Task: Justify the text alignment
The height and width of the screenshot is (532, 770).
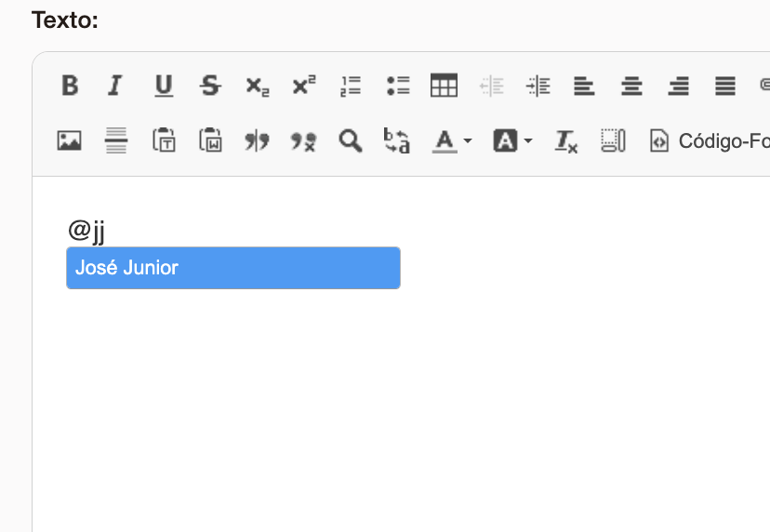Action: [x=725, y=86]
